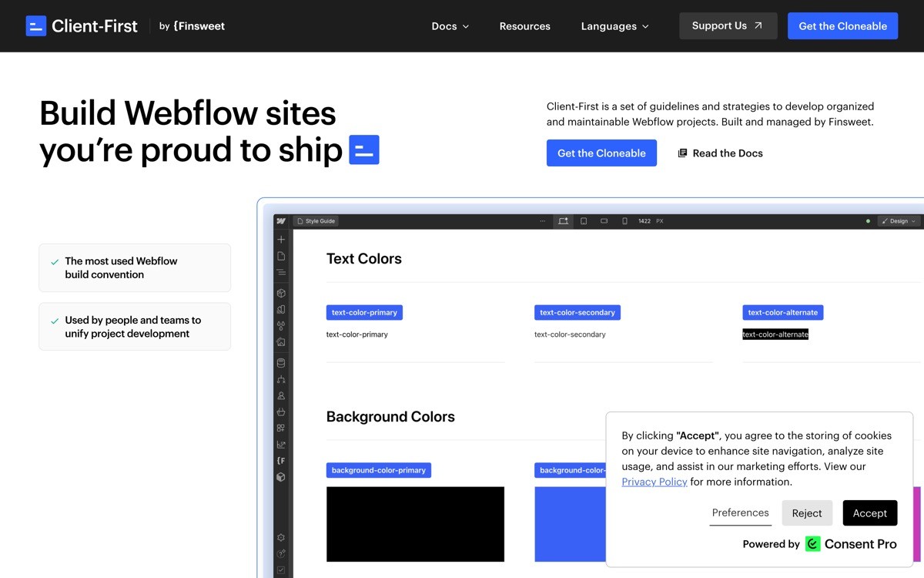Click the solid cube icon below Finsweet
924x578 pixels.
coord(281,477)
